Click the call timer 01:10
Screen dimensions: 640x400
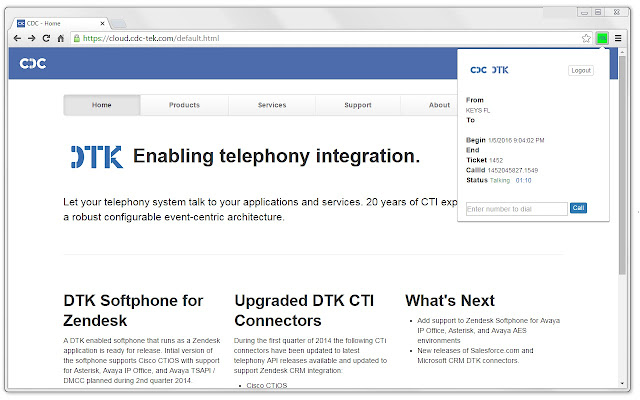tap(523, 180)
